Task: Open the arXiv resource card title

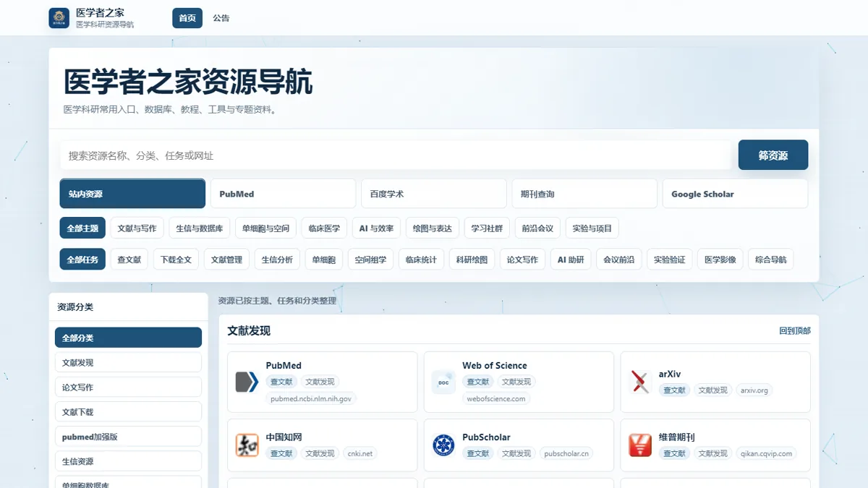Action: [670, 374]
